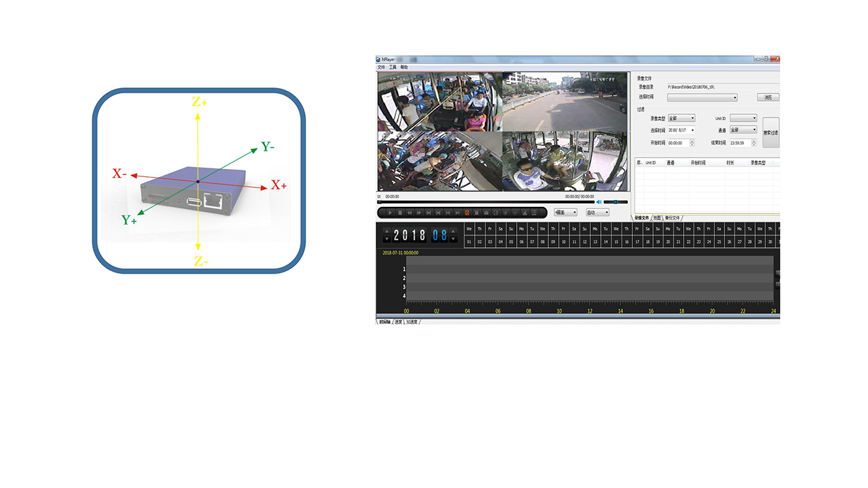Select day 15 in the calendar strip

616,242
